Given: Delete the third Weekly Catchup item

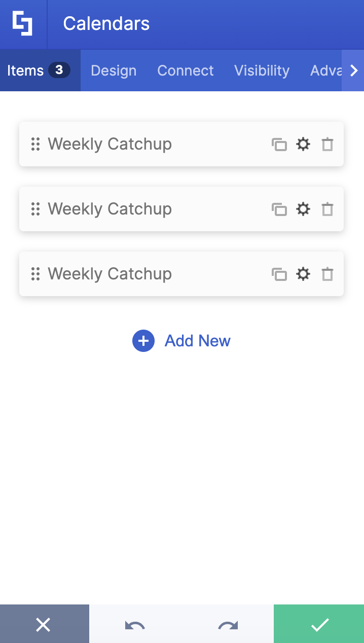Looking at the screenshot, I should (327, 274).
